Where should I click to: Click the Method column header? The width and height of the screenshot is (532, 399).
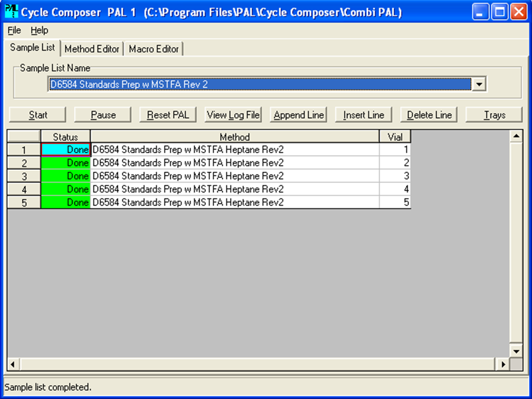click(x=235, y=137)
